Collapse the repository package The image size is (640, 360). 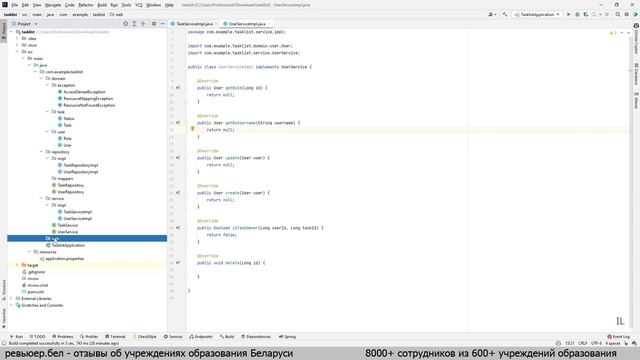pyautogui.click(x=42, y=151)
